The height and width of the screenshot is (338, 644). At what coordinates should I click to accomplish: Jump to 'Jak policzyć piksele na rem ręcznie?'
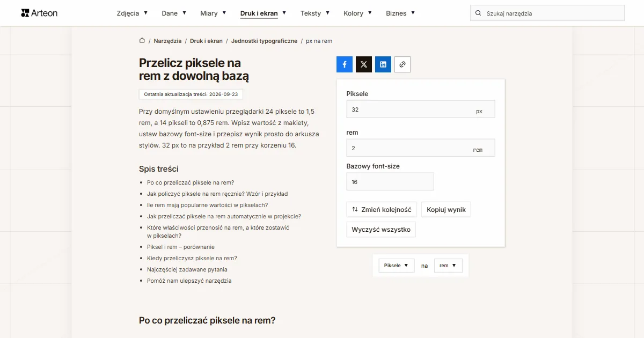pos(217,194)
